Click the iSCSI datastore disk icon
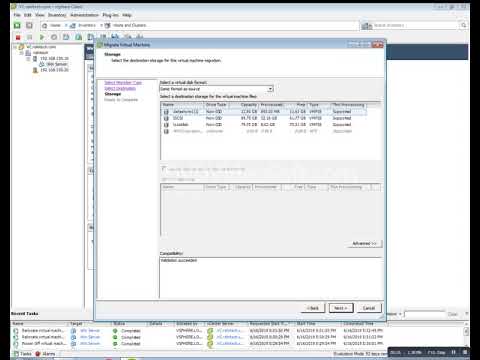 166,118
